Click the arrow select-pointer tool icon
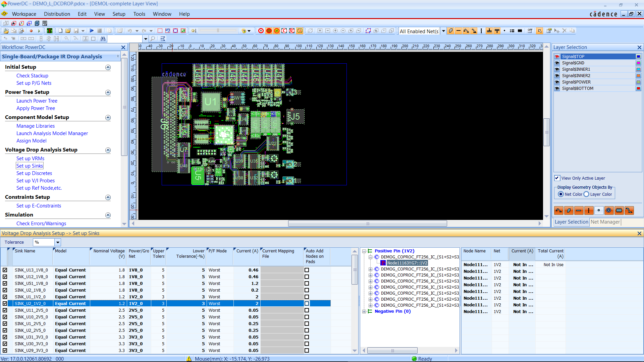The width and height of the screenshot is (644, 362). [539, 31]
